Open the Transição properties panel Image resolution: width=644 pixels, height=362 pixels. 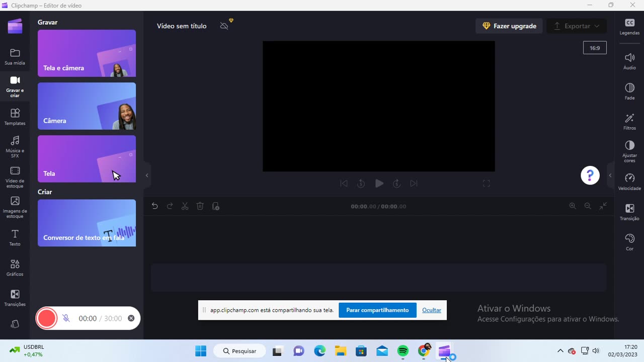tap(629, 212)
